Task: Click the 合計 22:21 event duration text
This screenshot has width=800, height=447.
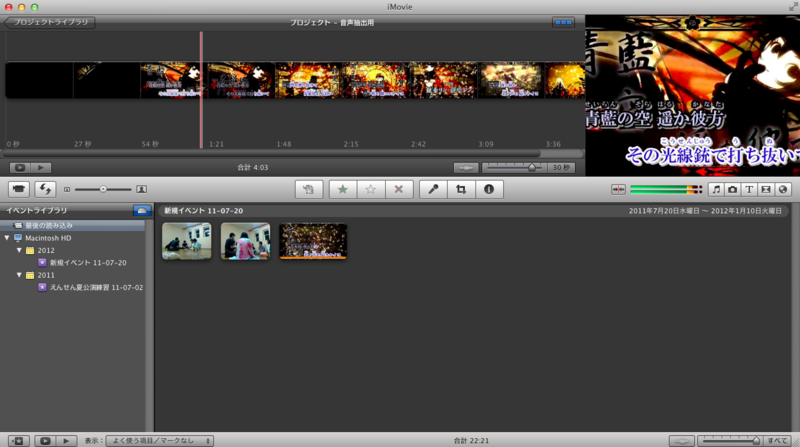Action: click(471, 440)
